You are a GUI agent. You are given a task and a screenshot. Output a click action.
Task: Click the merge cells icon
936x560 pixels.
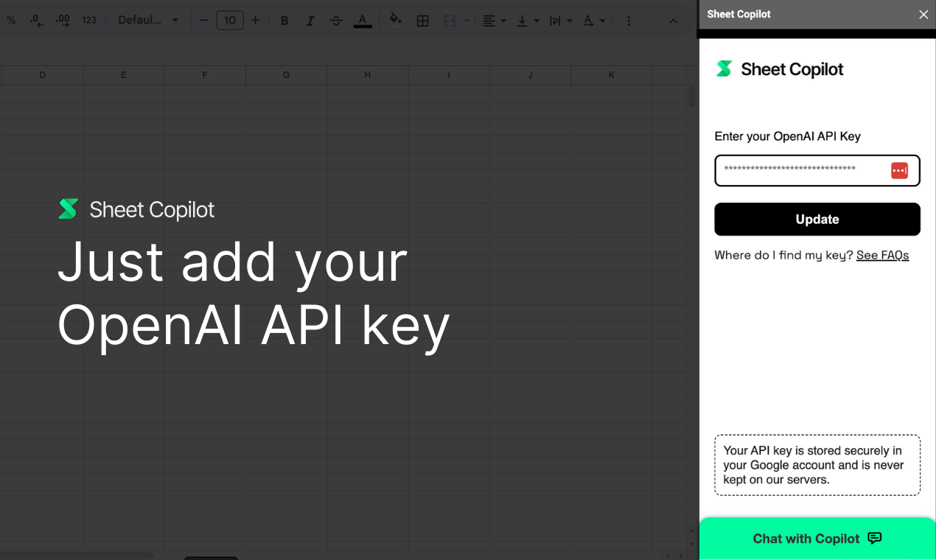click(450, 21)
